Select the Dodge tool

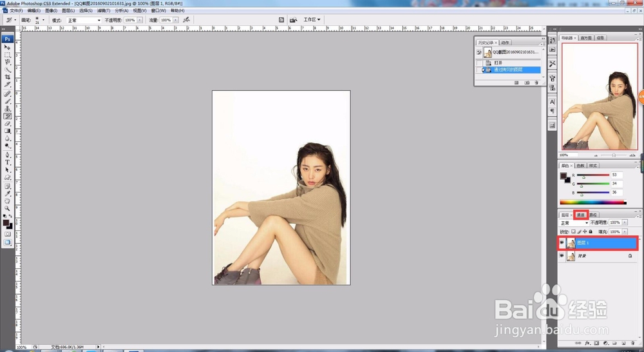[7, 146]
